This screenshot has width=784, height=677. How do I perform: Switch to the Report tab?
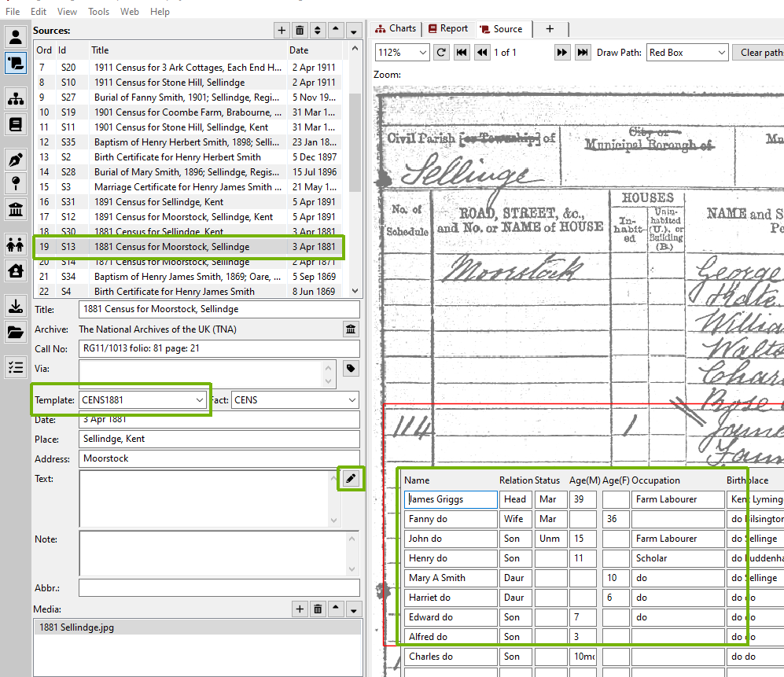[447, 28]
